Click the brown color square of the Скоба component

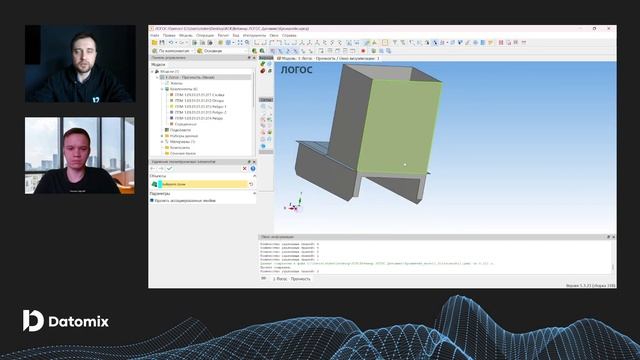pyautogui.click(x=172, y=95)
